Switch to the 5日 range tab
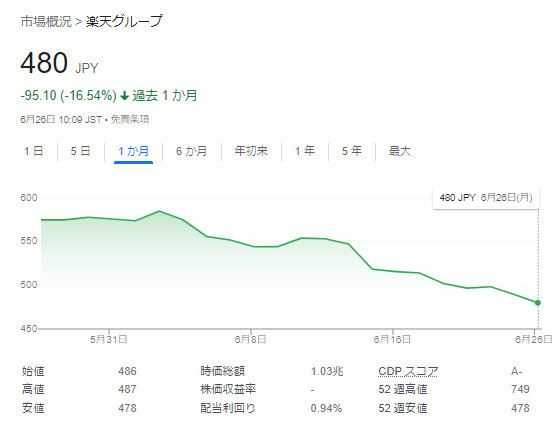 [80, 151]
